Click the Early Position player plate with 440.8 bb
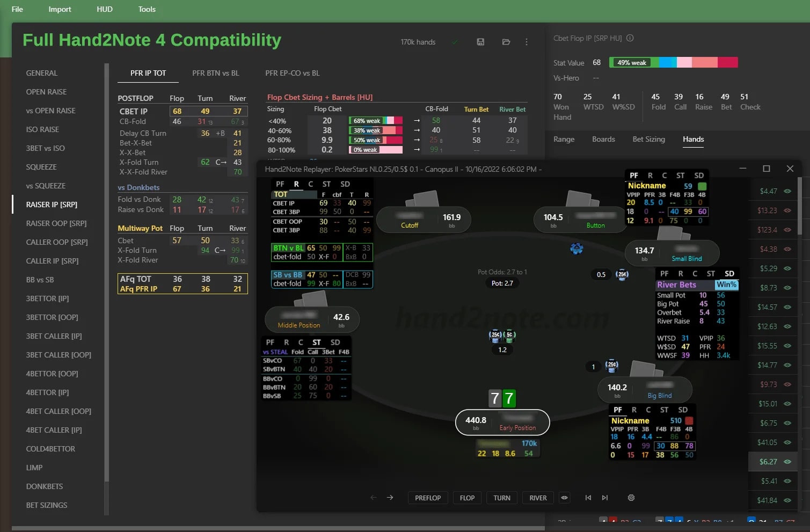 503,423
